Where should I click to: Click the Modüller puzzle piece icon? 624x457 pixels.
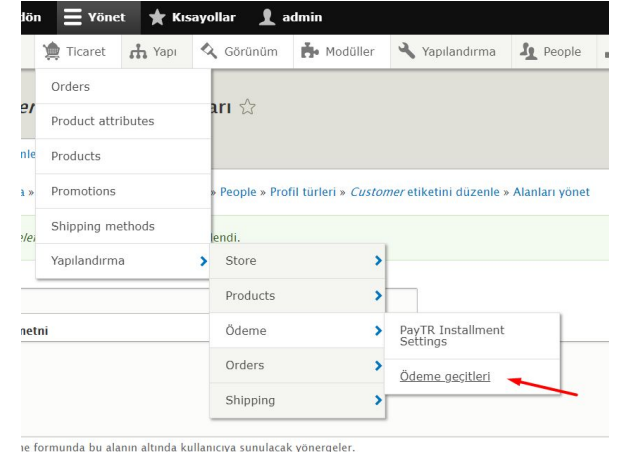coord(310,51)
